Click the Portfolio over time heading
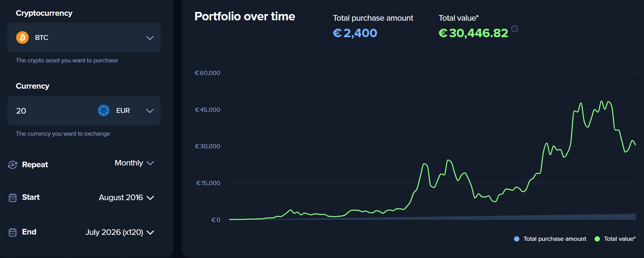 point(245,16)
